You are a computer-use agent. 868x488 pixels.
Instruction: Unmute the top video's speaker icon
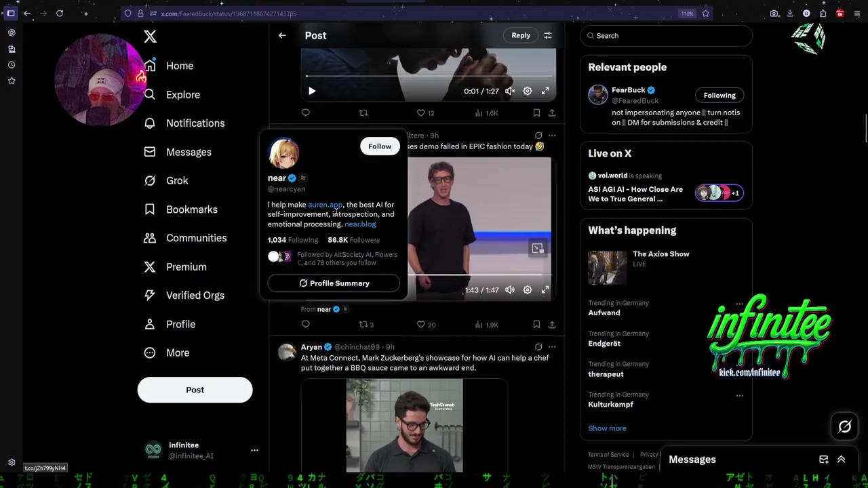click(510, 91)
